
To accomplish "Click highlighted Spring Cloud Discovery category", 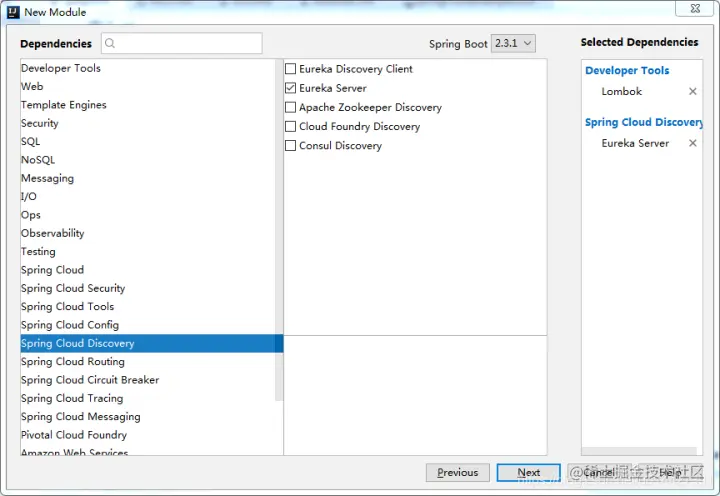I will click(152, 344).
